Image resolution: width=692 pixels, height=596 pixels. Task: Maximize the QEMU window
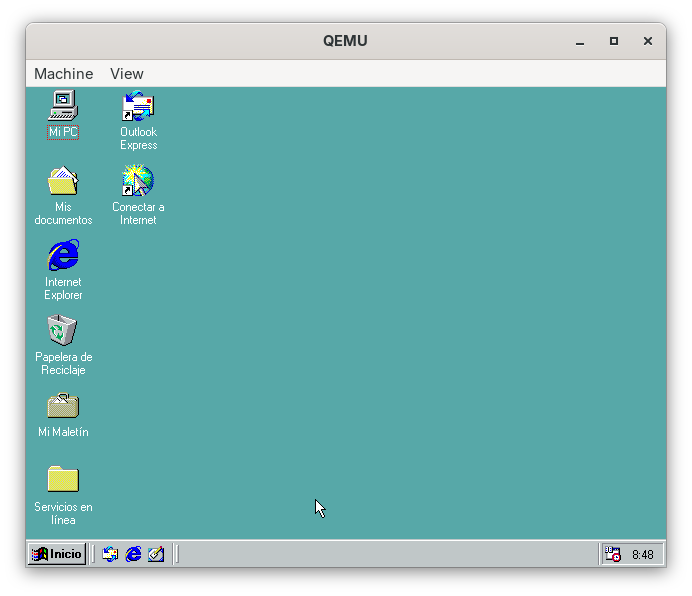pyautogui.click(x=614, y=41)
